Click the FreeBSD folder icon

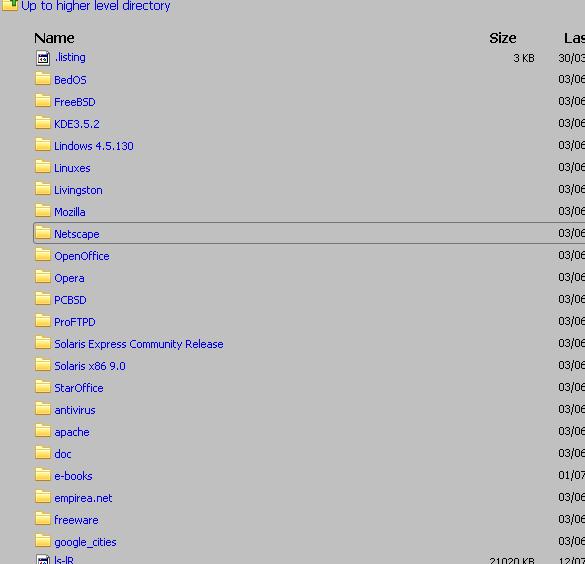click(x=43, y=101)
